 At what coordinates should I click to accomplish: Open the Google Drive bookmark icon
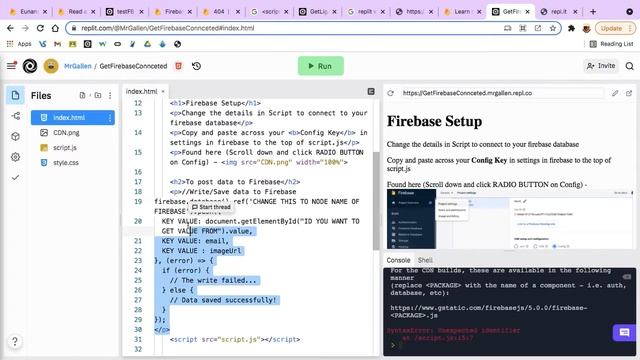pos(147,44)
